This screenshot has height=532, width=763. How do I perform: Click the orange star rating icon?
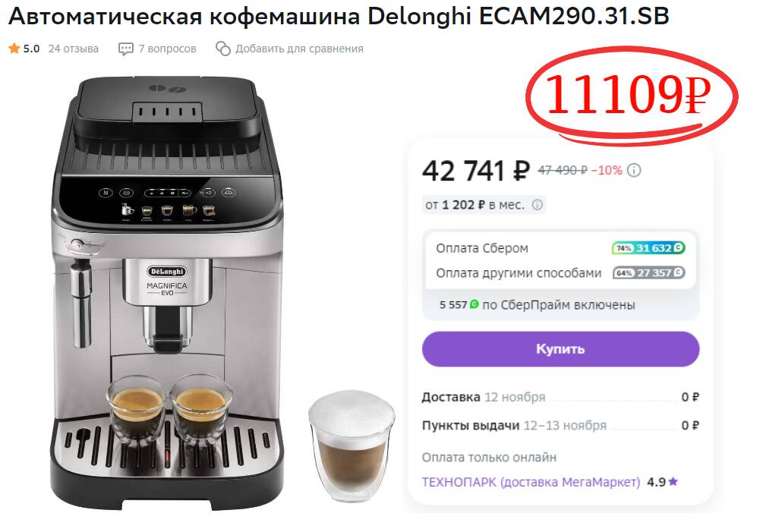click(14, 49)
